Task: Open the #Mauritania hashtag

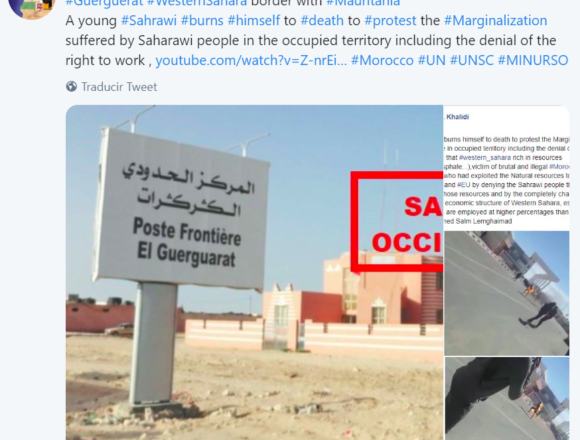Action: click(363, 3)
